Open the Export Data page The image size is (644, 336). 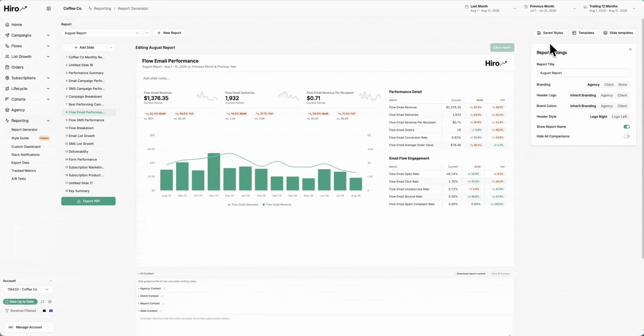click(20, 163)
